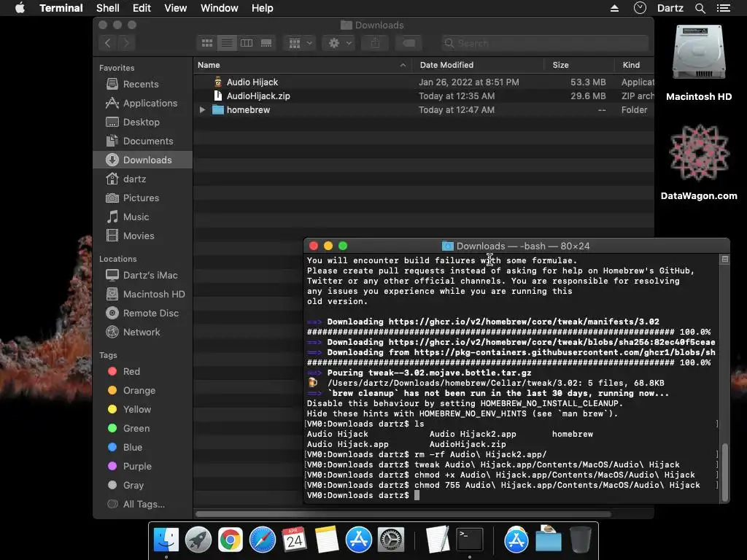
Task: Select Documents in Finder sidebar
Action: pyautogui.click(x=142, y=141)
